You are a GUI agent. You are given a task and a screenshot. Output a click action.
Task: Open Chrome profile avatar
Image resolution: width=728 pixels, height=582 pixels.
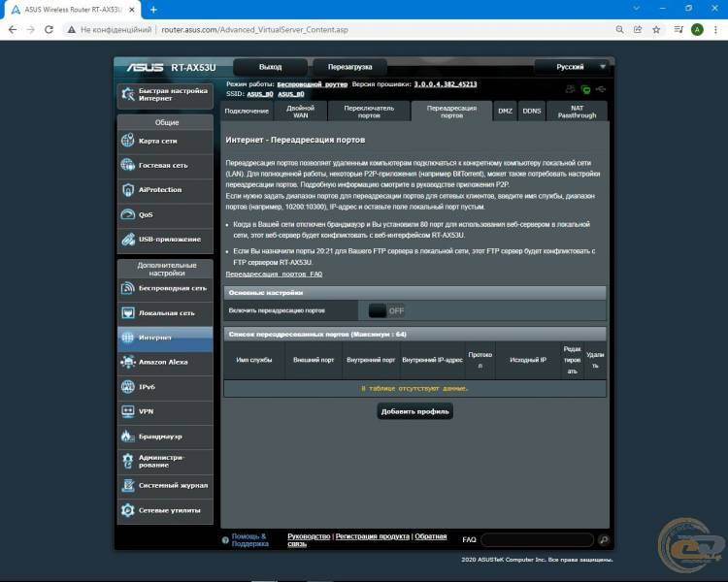(697, 30)
